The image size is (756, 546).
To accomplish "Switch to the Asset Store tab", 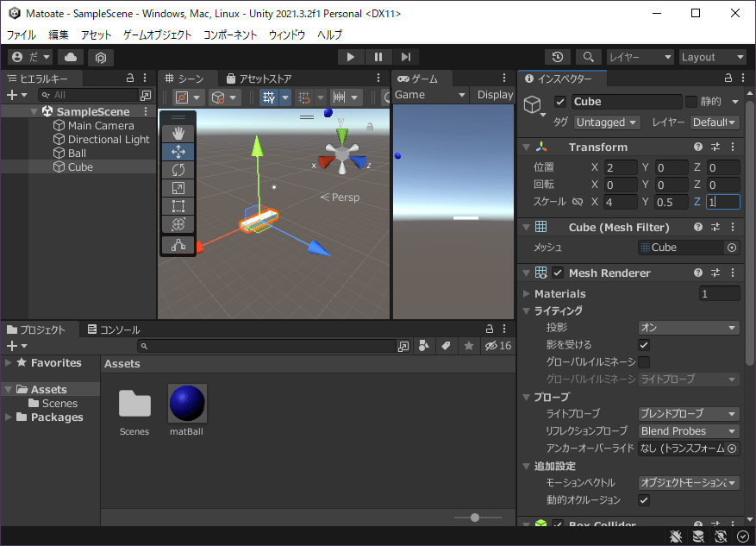I will click(259, 78).
